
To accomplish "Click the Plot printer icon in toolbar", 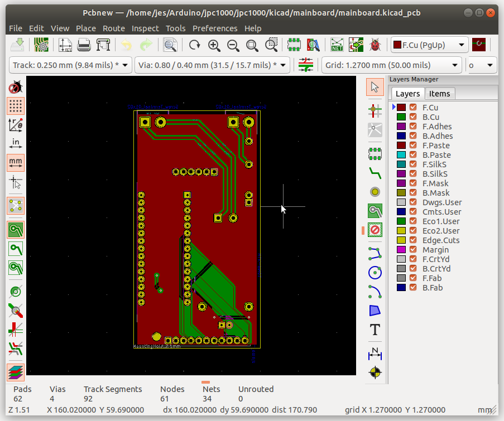I will 103,45.
